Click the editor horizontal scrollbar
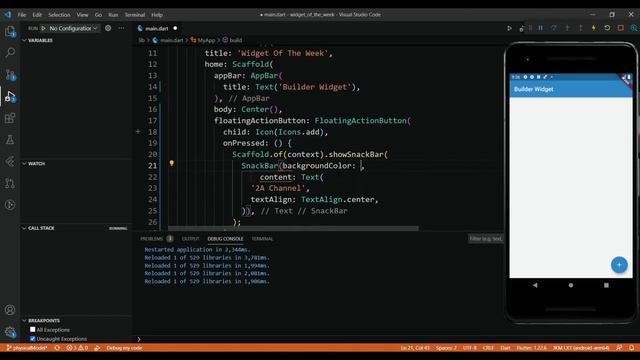The height and width of the screenshot is (360, 640). click(293, 228)
